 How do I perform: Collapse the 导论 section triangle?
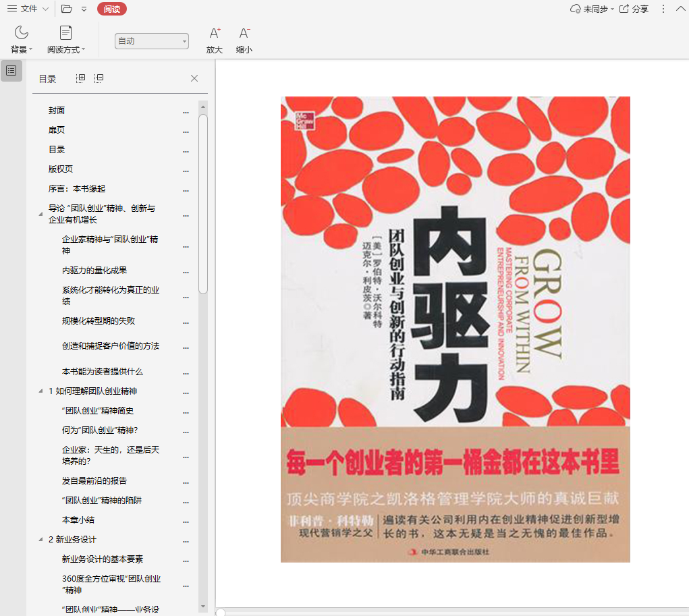(x=41, y=215)
